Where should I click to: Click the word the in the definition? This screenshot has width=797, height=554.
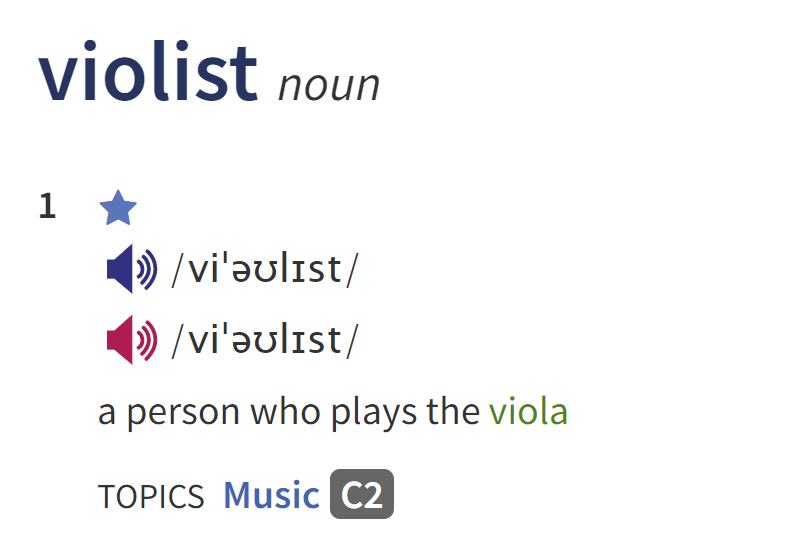452,412
